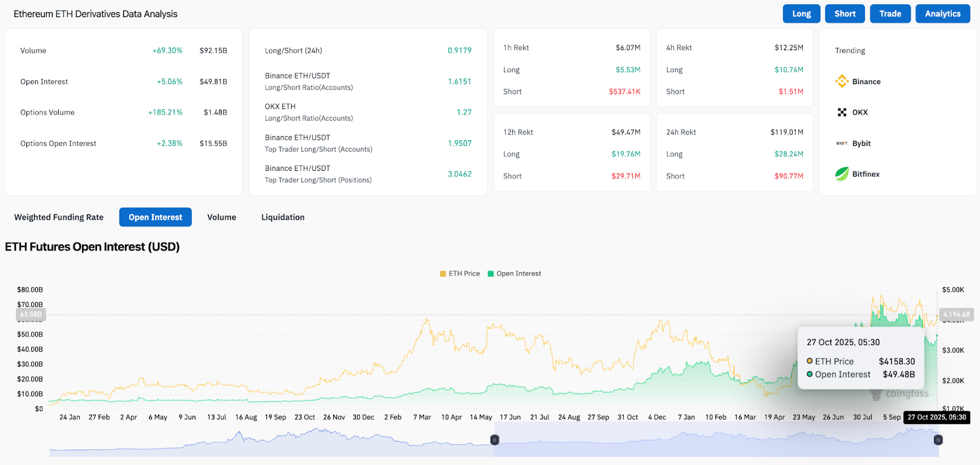This screenshot has height=465, width=980.
Task: Toggle Open Interest series in chart legend
Action: (x=514, y=274)
